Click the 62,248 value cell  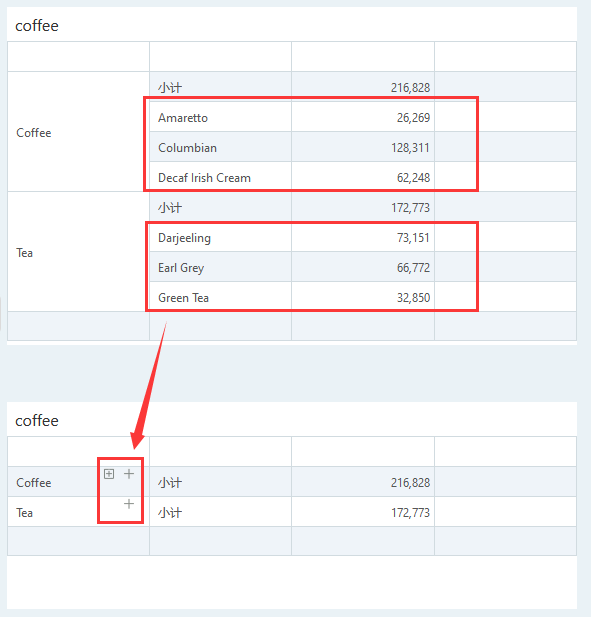click(363, 177)
